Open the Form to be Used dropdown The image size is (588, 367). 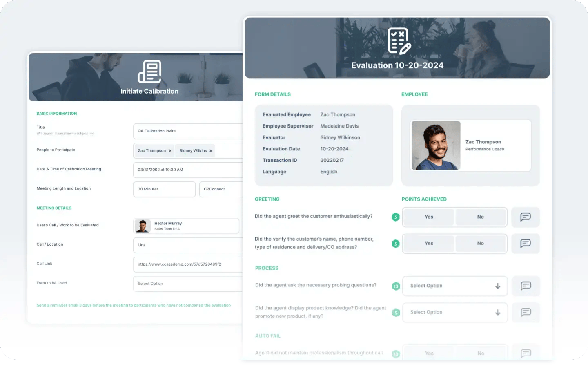tap(188, 284)
